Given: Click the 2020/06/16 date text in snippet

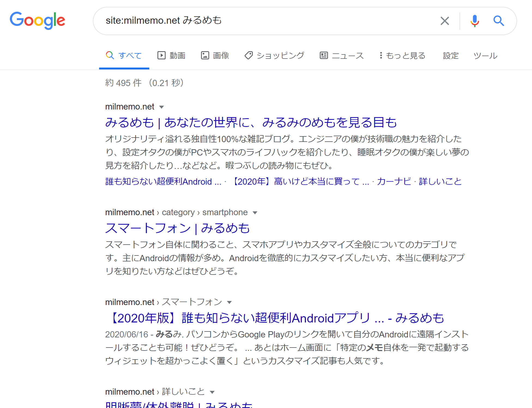Looking at the screenshot, I should (127, 334).
